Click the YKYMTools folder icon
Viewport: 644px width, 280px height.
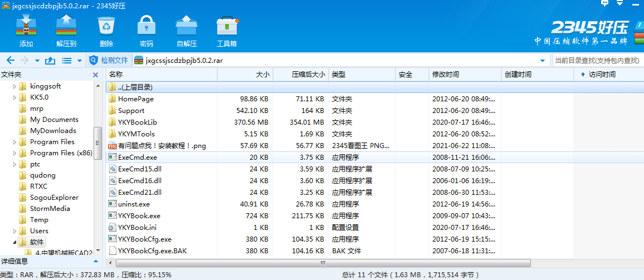tap(112, 134)
